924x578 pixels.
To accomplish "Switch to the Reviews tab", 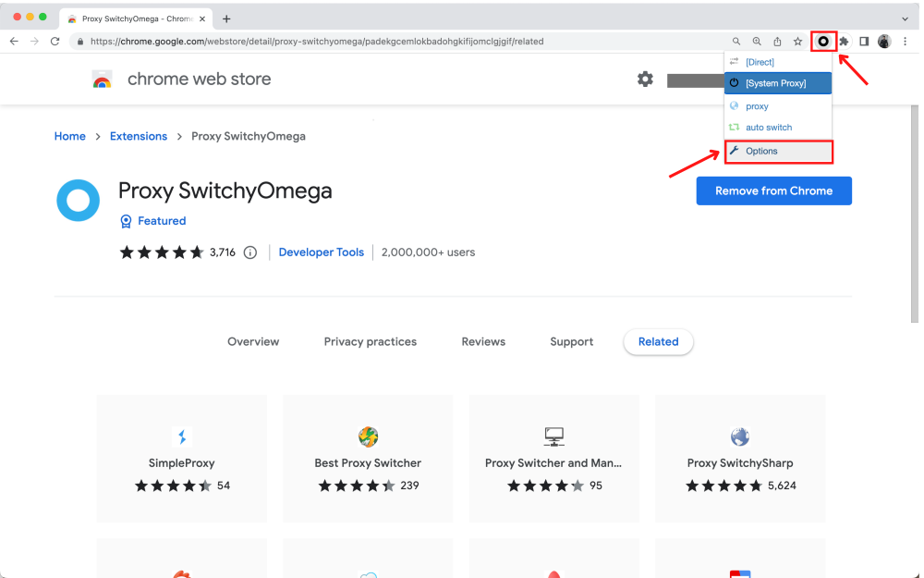I will pyautogui.click(x=483, y=341).
